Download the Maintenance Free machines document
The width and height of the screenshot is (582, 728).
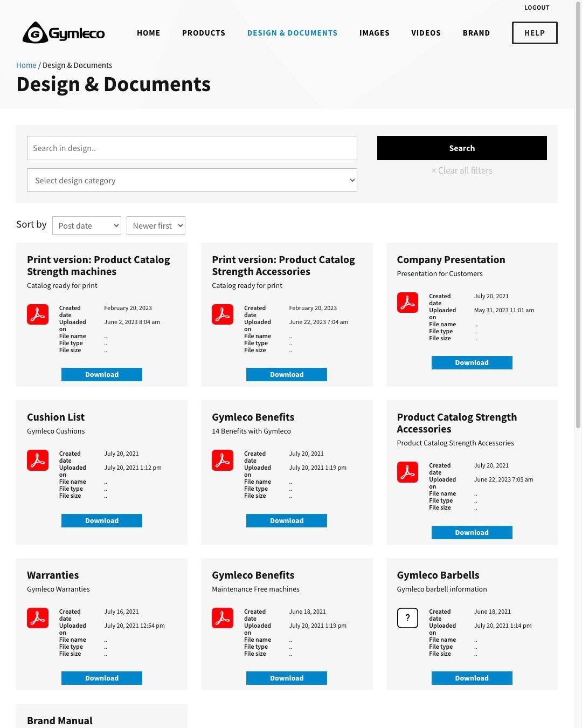click(x=287, y=678)
